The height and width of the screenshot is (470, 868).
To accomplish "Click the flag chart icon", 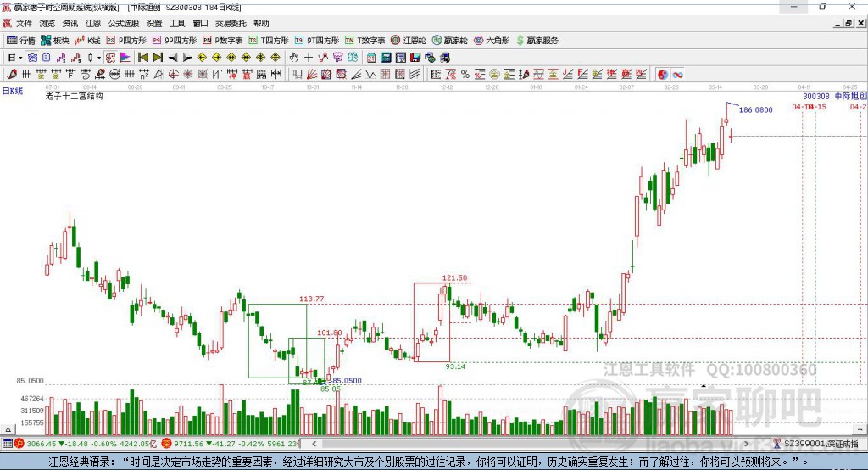I will (x=125, y=58).
